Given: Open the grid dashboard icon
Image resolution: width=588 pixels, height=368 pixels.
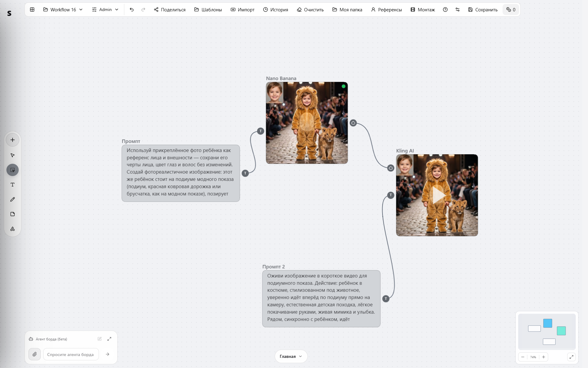Looking at the screenshot, I should click(x=32, y=10).
